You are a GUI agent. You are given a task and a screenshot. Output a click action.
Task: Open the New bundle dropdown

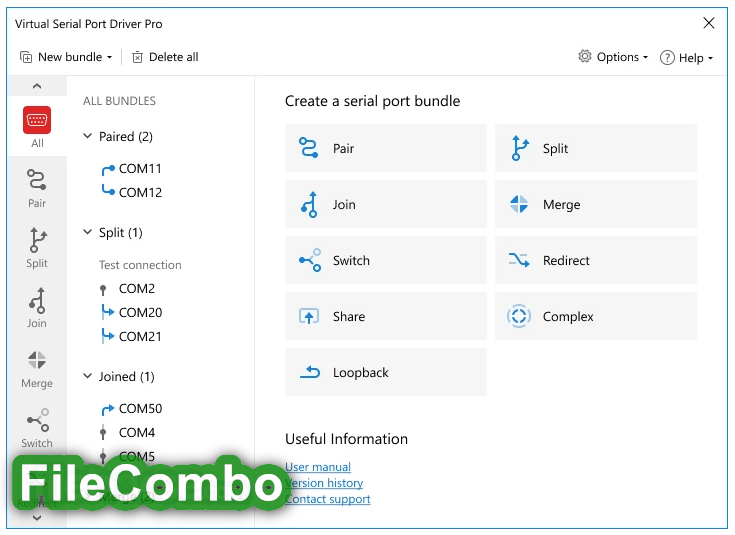pyautogui.click(x=66, y=57)
